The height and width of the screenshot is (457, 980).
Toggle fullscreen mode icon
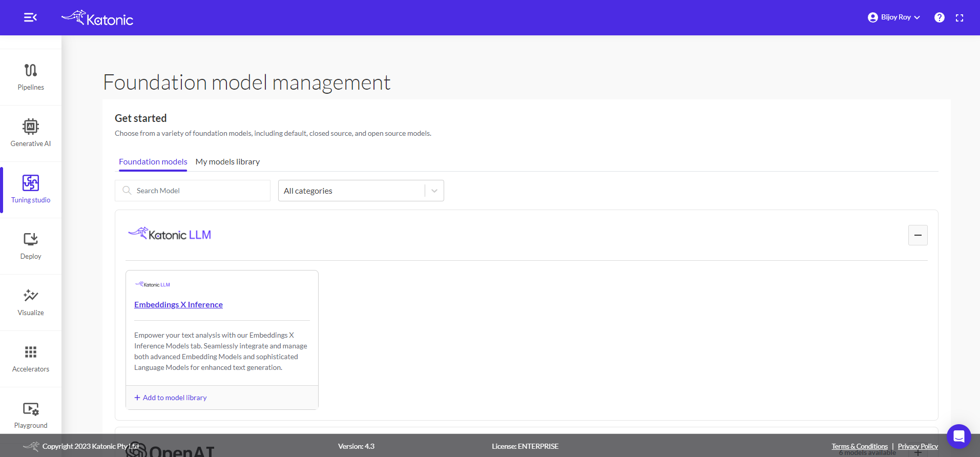tap(960, 17)
